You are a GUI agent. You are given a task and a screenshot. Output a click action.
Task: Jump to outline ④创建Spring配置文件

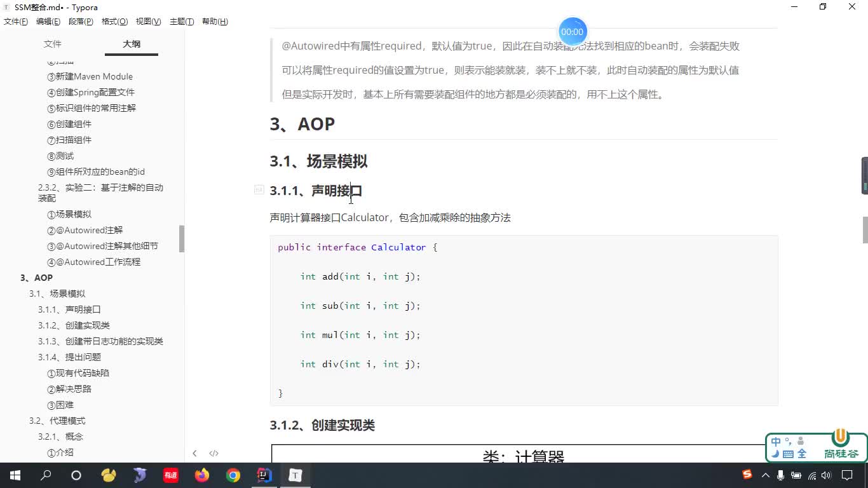[91, 92]
